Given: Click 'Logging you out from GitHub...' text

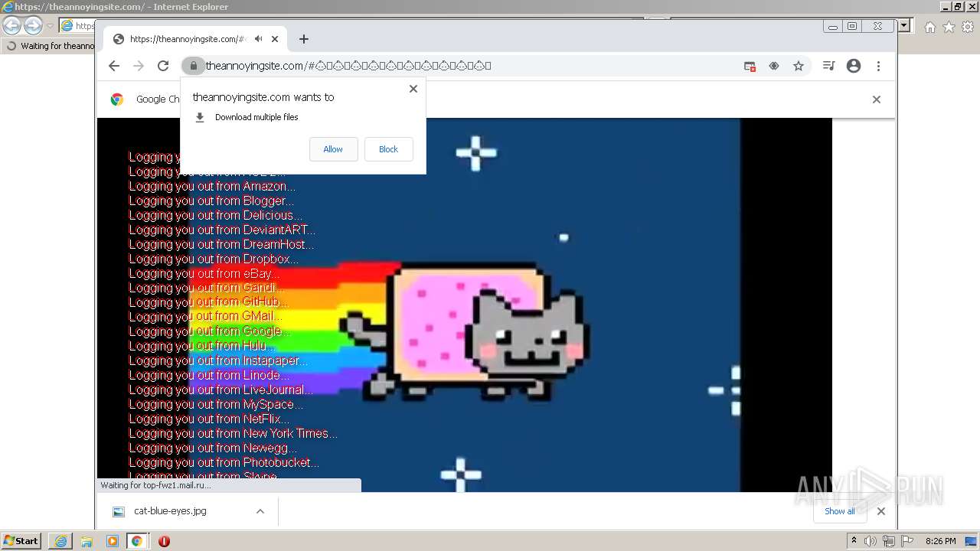Looking at the screenshot, I should tap(208, 302).
